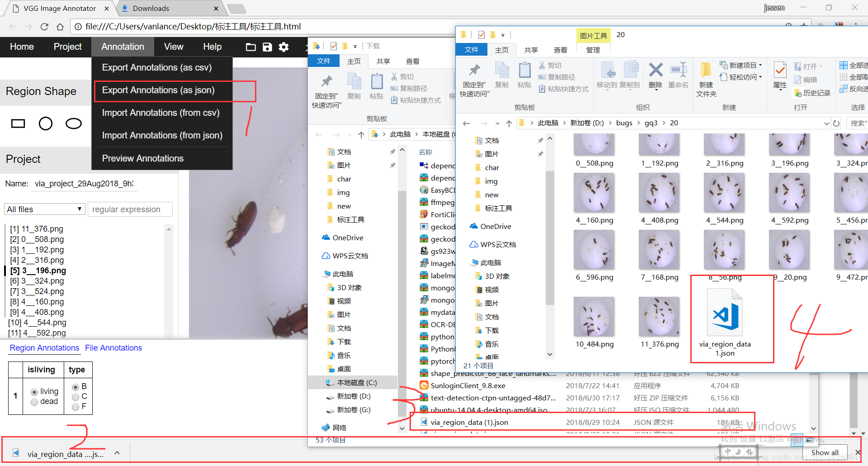Open 共享 tab in front Explorer ribbon
The height and width of the screenshot is (466, 868).
tap(531, 50)
